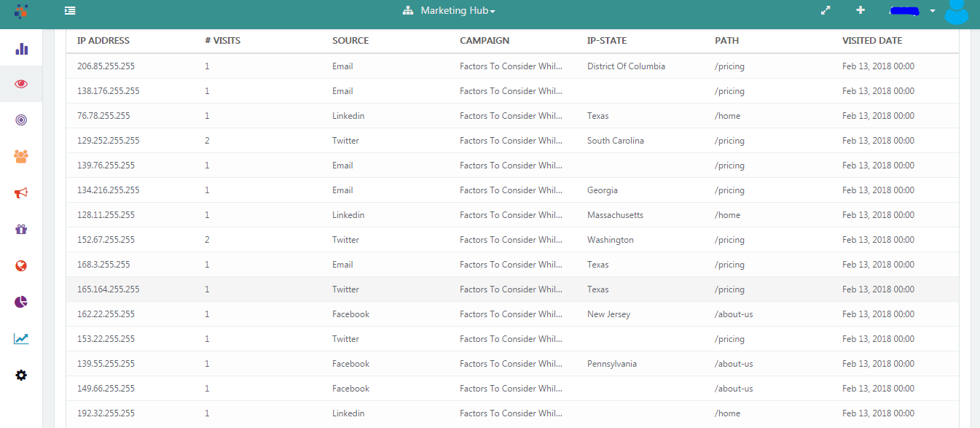Open the gift box sidebar icon
Screen dimensions: 980x428
tap(21, 229)
